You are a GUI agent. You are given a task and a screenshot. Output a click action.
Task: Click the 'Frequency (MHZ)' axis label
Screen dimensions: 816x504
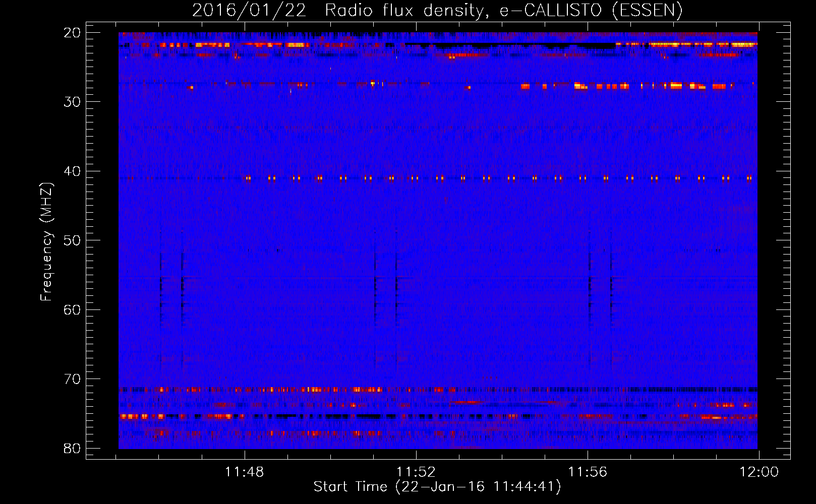pyautogui.click(x=46, y=242)
